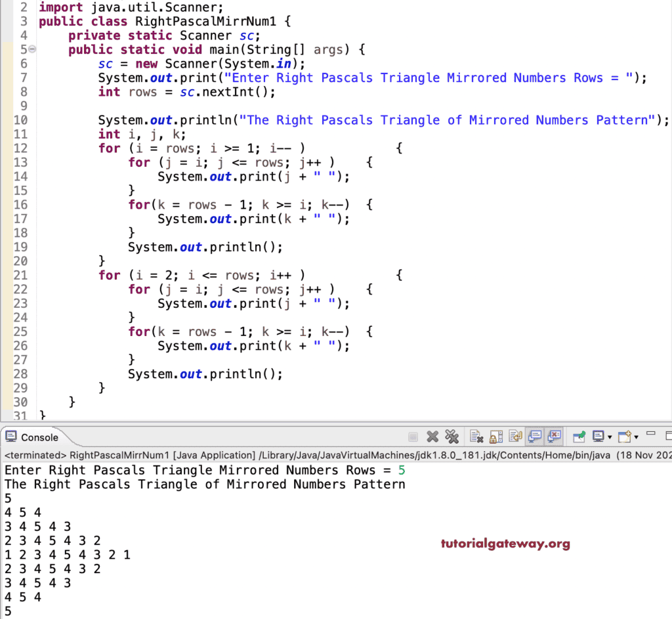Open the Display Selected Console dropdown arrow
Image resolution: width=672 pixels, height=619 pixels.
click(609, 437)
